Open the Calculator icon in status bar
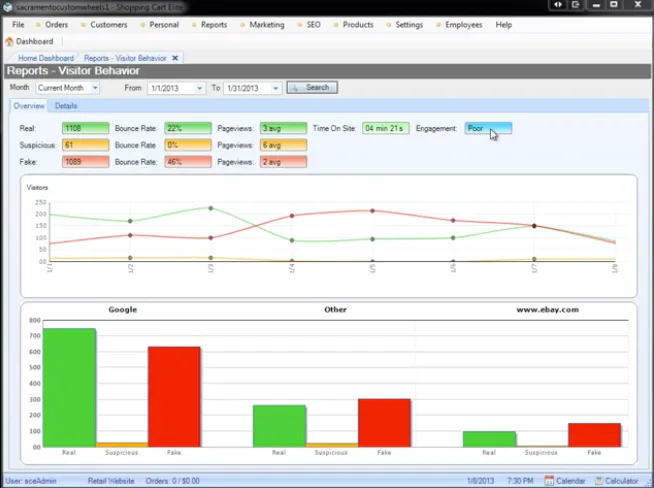654x488 pixels. 599,481
